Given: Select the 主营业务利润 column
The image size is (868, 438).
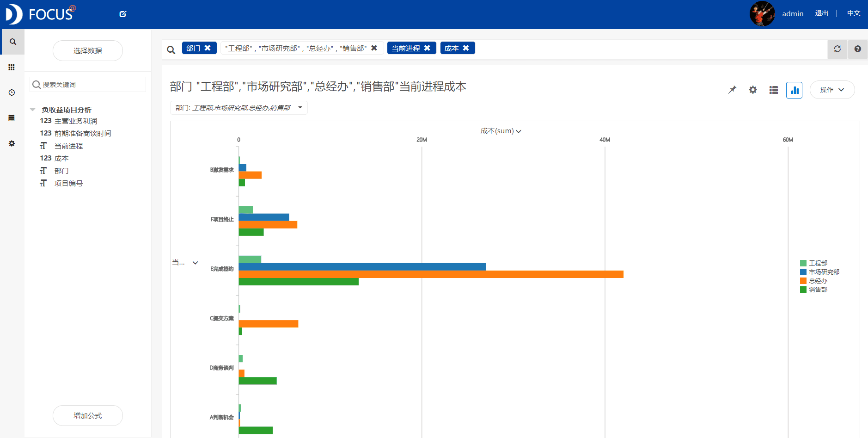Looking at the screenshot, I should [76, 121].
